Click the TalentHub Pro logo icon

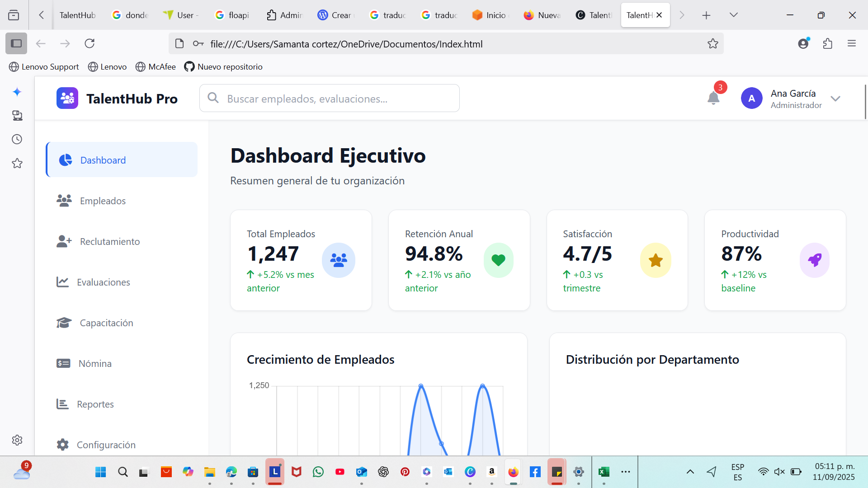(x=67, y=98)
